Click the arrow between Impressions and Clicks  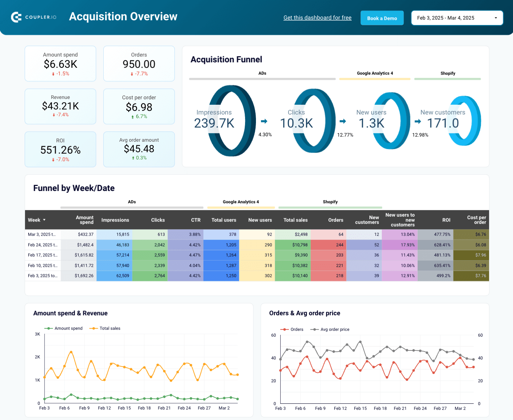click(x=264, y=122)
